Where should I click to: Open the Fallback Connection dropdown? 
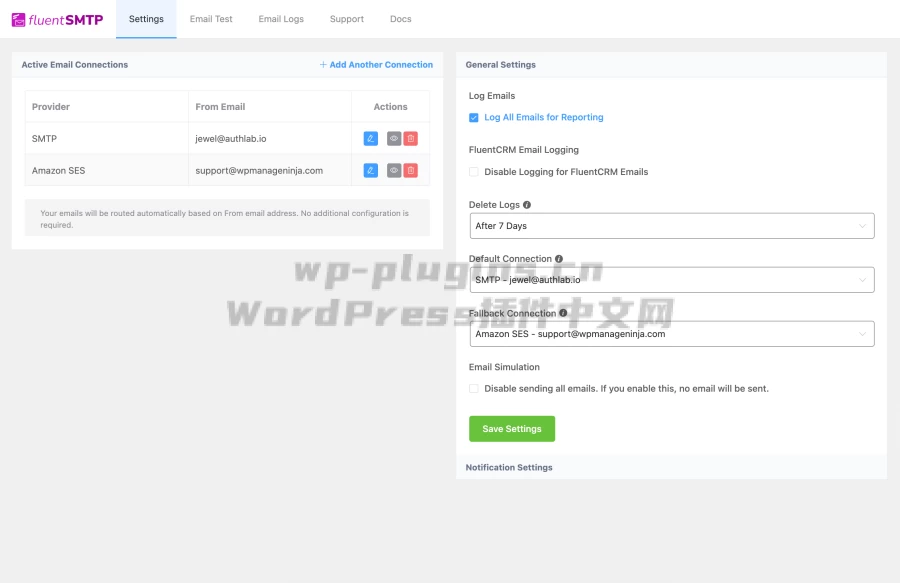[672, 334]
